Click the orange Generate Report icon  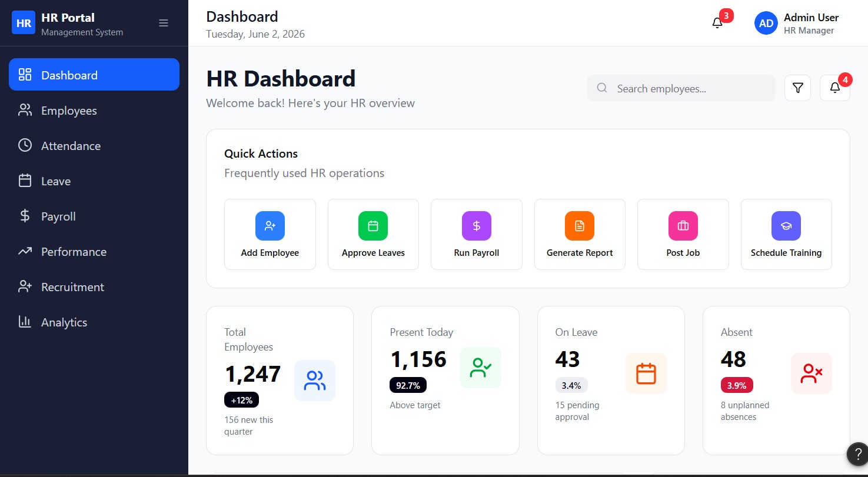(x=580, y=226)
